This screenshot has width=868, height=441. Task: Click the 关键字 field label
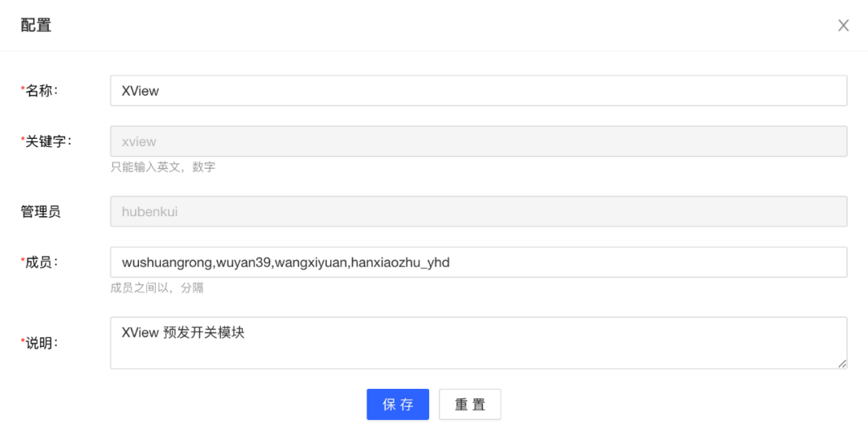point(47,141)
